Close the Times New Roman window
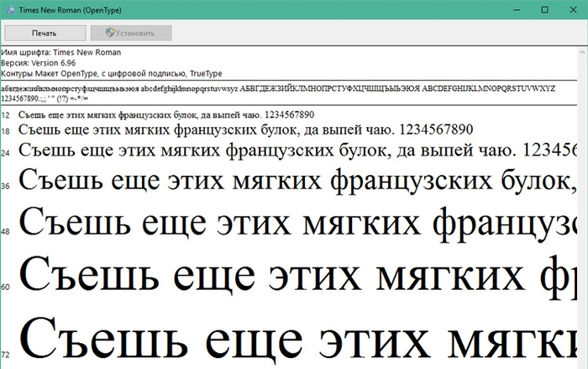 (573, 9)
